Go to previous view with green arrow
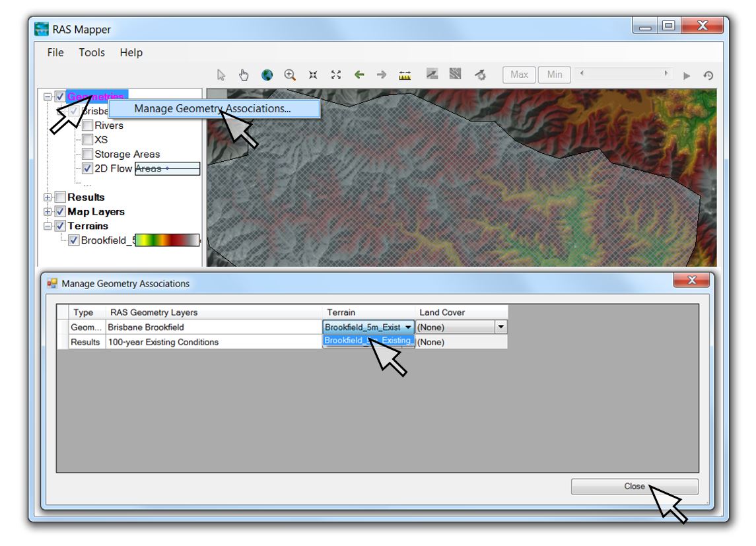Screen dimensions: 756x546 coord(359,75)
